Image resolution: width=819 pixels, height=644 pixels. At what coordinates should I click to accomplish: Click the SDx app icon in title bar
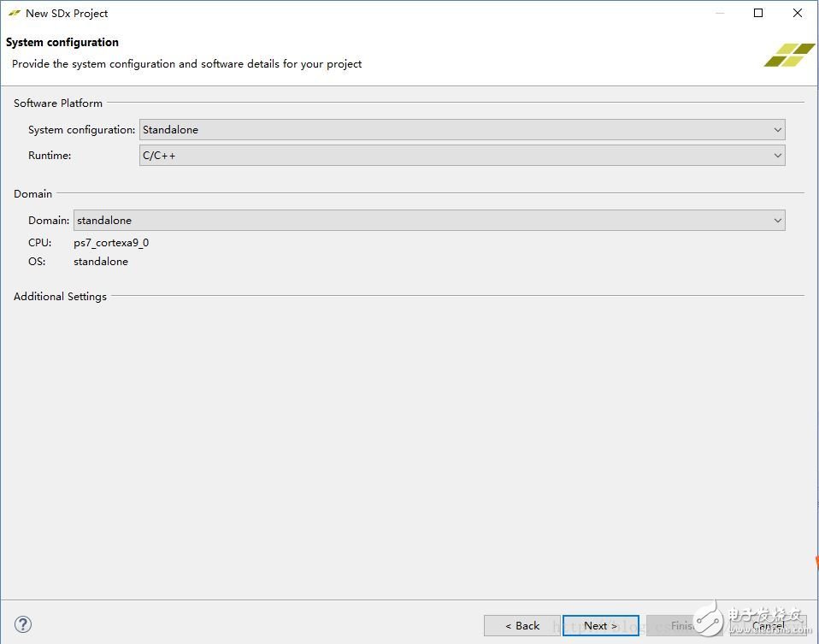pos(14,14)
